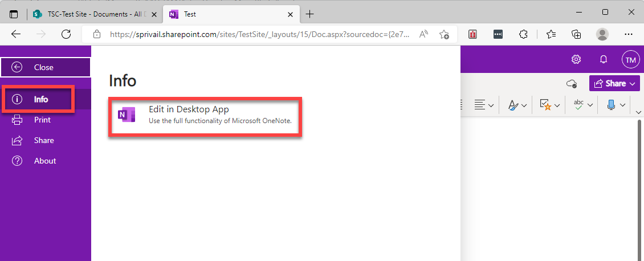Image resolution: width=644 pixels, height=261 pixels.
Task: Expand the Dictate dropdown arrow
Action: 623,105
